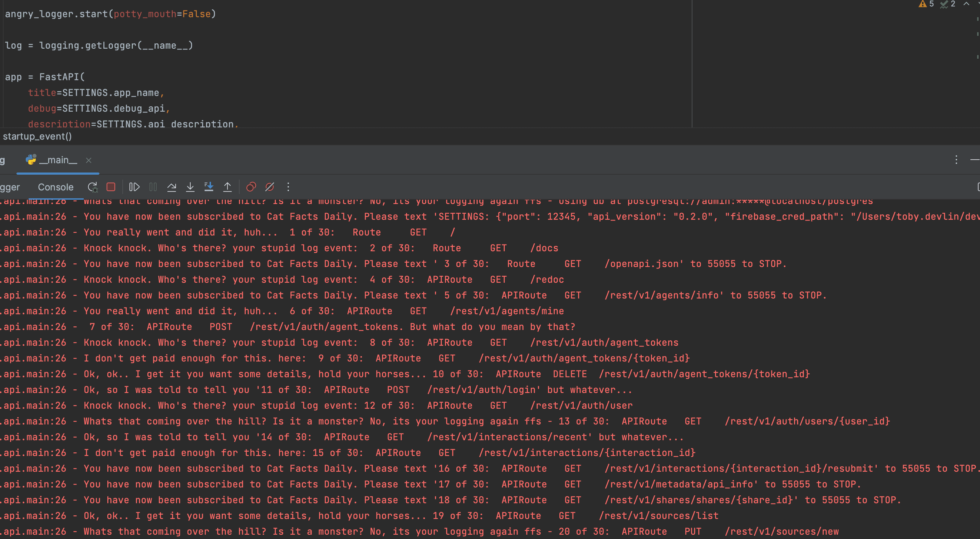This screenshot has width=980, height=539.
Task: Open View Breakpoints with the red circles icon
Action: click(251, 187)
